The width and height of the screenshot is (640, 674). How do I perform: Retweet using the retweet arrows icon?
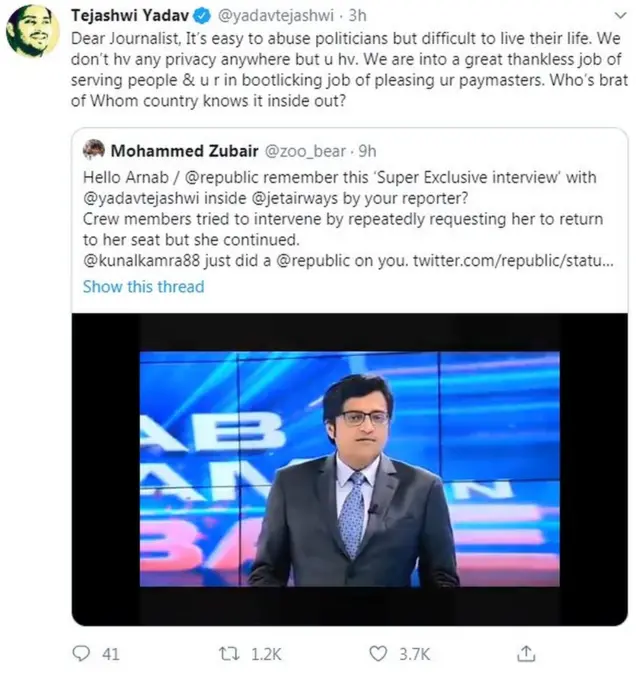click(x=229, y=654)
